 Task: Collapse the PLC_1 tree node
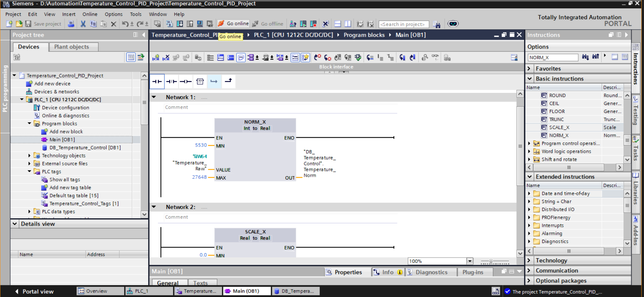[x=22, y=99]
